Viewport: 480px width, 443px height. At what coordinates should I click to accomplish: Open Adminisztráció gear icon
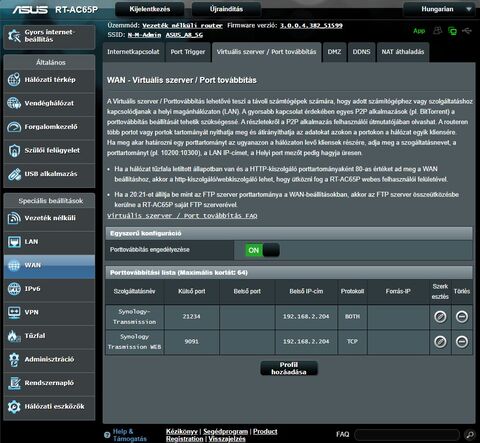click(14, 359)
